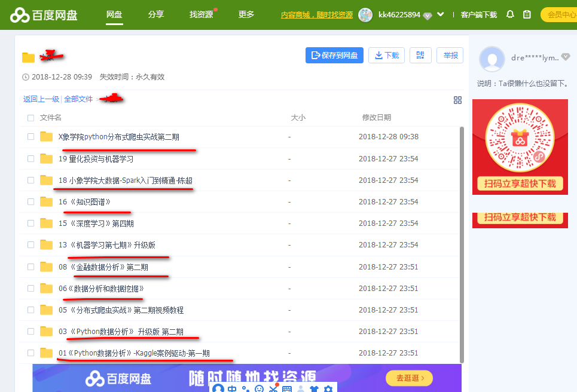Go to the 分享 tab

[x=156, y=15]
